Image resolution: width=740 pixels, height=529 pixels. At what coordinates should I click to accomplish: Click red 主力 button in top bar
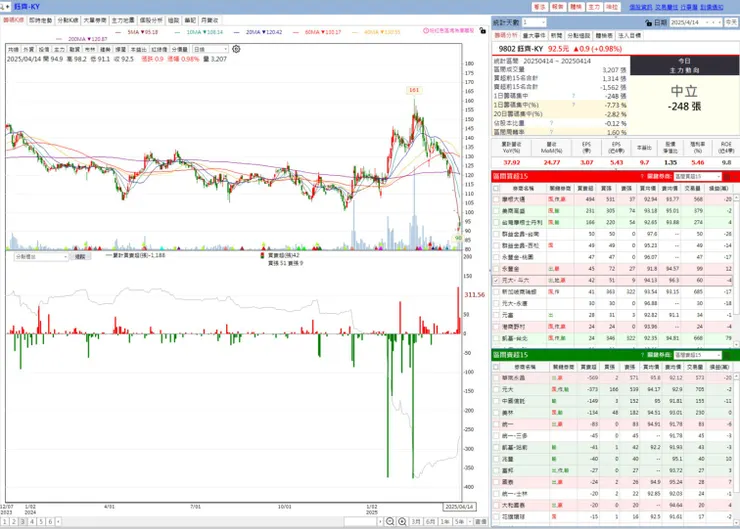(594, 7)
